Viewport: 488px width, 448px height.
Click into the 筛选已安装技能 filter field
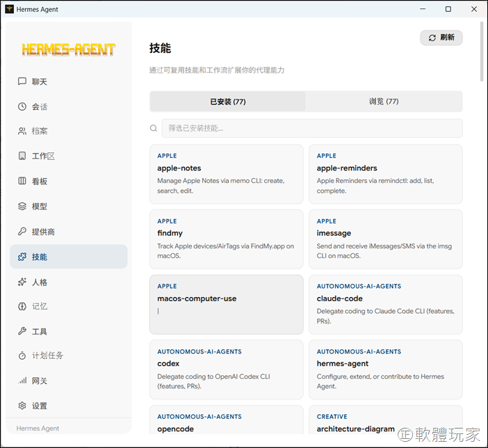pos(312,128)
